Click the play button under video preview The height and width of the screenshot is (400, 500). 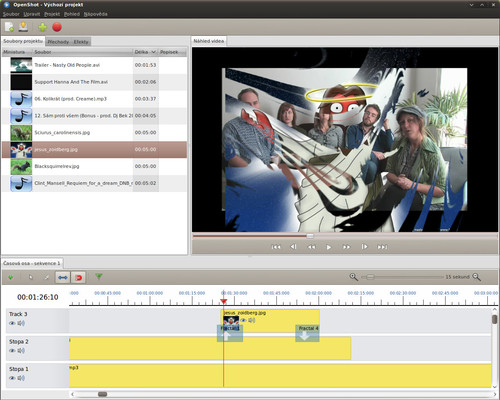tap(329, 247)
